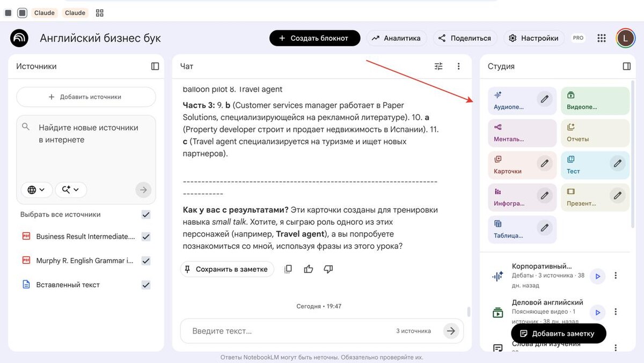Edit the Карточки tile with pencil icon
The image size is (644, 363).
pos(545,163)
